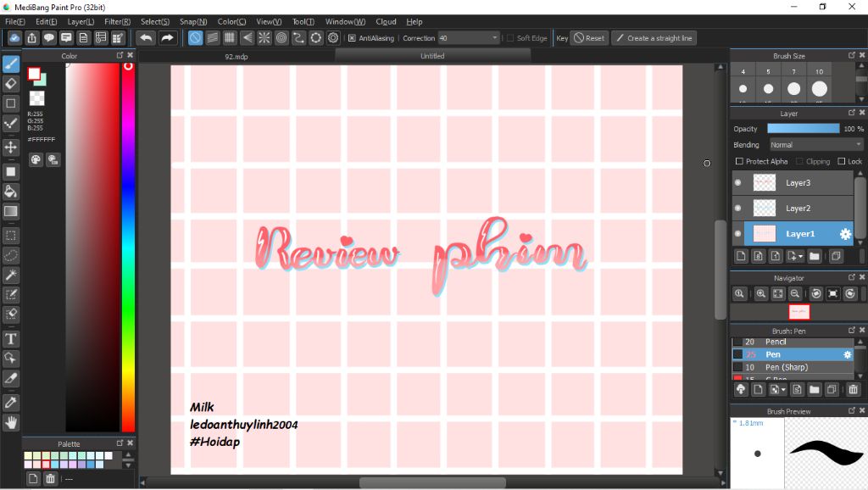
Task: Toggle AntiAliasing checkbox
Action: [x=352, y=38]
